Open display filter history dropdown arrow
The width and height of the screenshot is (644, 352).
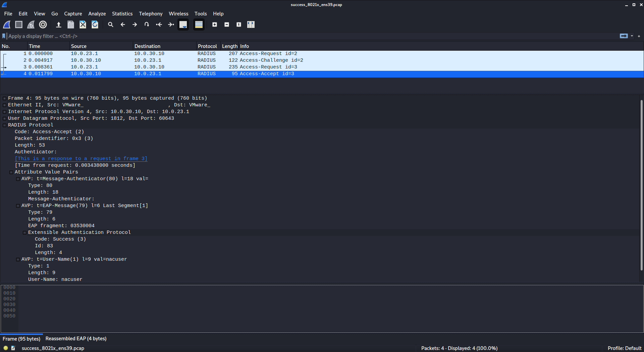[x=632, y=36]
